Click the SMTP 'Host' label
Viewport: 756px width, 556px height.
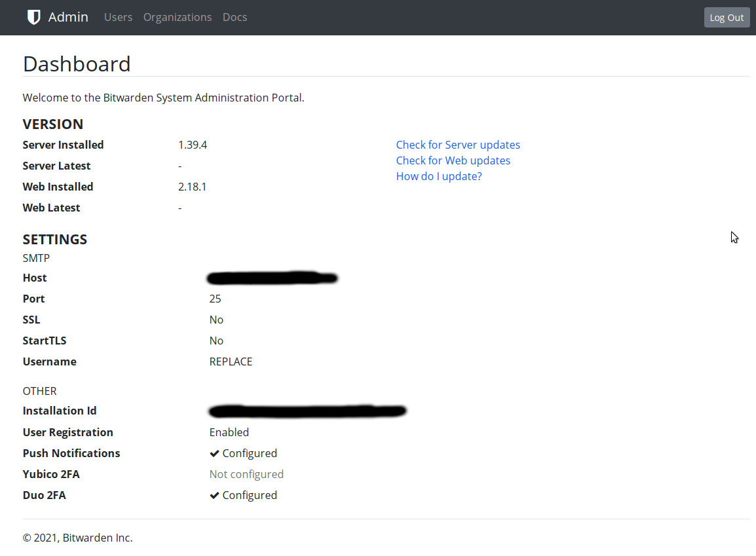35,278
